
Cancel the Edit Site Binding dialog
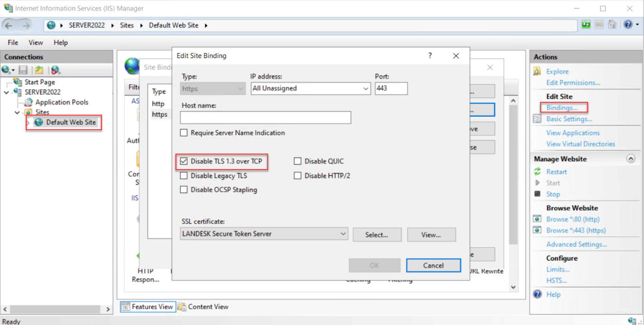click(x=433, y=265)
